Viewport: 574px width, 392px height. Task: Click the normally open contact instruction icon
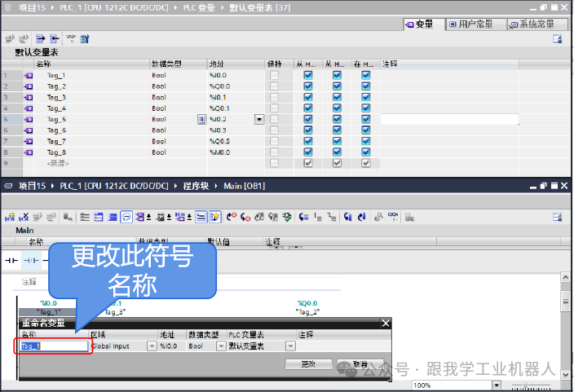11,260
